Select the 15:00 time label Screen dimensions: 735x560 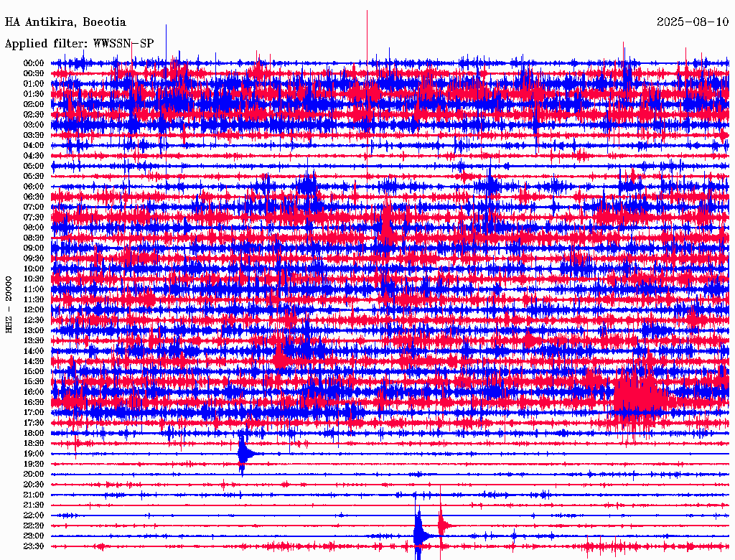(x=33, y=371)
